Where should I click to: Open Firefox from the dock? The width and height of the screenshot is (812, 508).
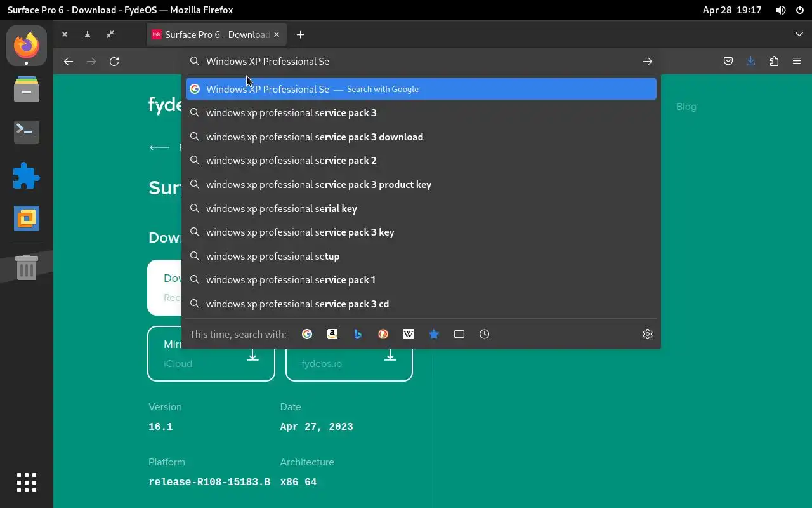(x=27, y=46)
